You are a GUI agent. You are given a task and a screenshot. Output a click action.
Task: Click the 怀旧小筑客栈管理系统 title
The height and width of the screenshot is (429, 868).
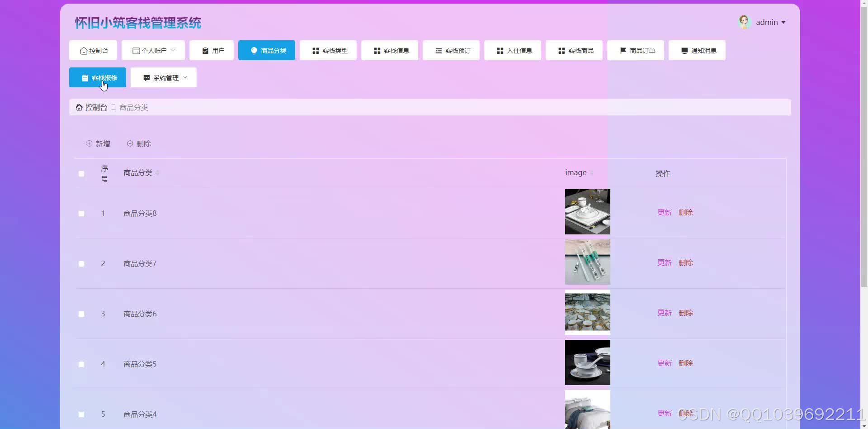point(138,23)
